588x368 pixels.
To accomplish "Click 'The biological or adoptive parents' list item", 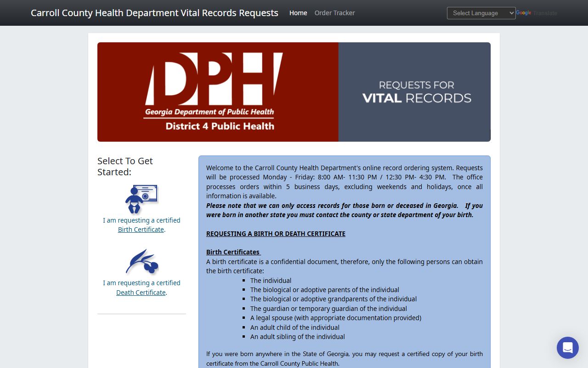I will click(325, 290).
